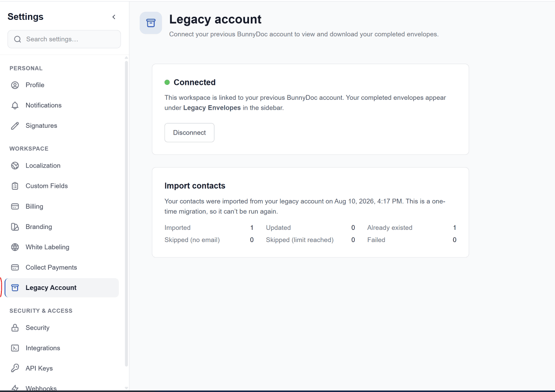Select Localization in the sidebar
Viewport: 555px width, 392px height.
pyautogui.click(x=62, y=165)
